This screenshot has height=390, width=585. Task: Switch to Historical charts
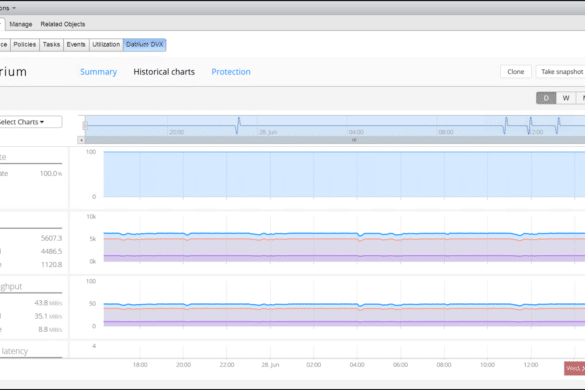(x=164, y=72)
